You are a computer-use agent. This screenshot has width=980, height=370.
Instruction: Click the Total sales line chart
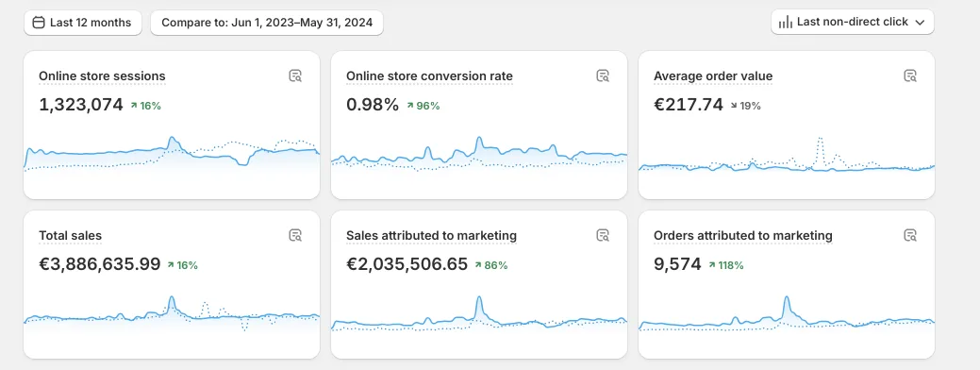[x=172, y=312]
